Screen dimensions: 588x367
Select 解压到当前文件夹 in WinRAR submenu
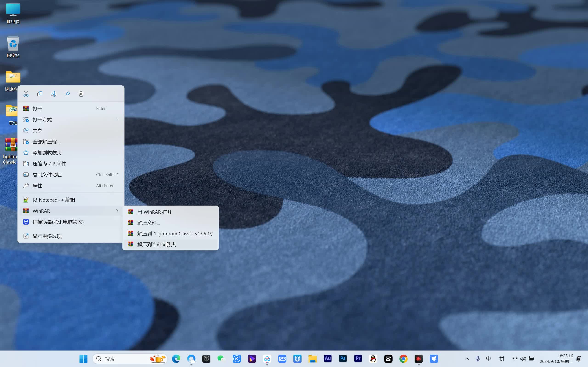point(156,244)
